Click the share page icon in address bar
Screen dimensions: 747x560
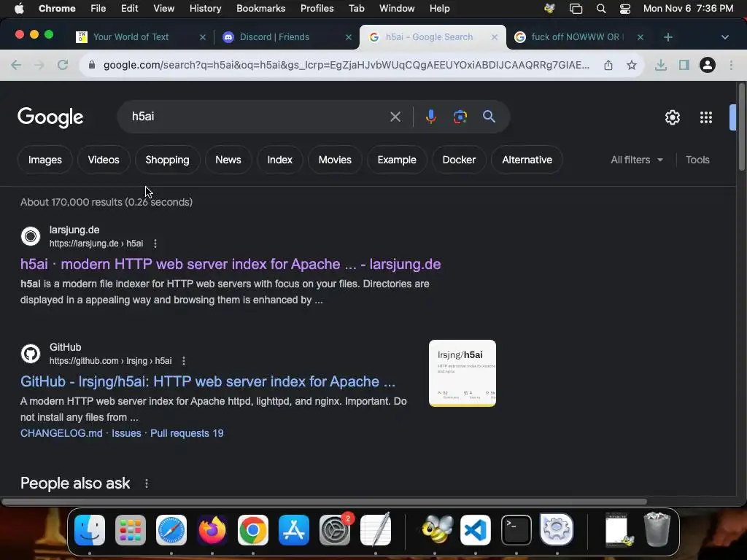click(x=608, y=65)
